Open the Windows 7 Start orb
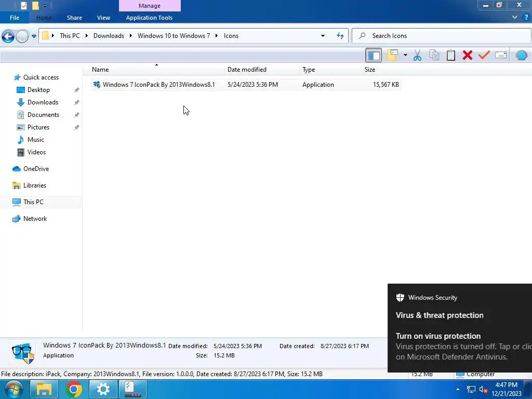Screen dimensions: 532x399 pyautogui.click(x=13, y=390)
